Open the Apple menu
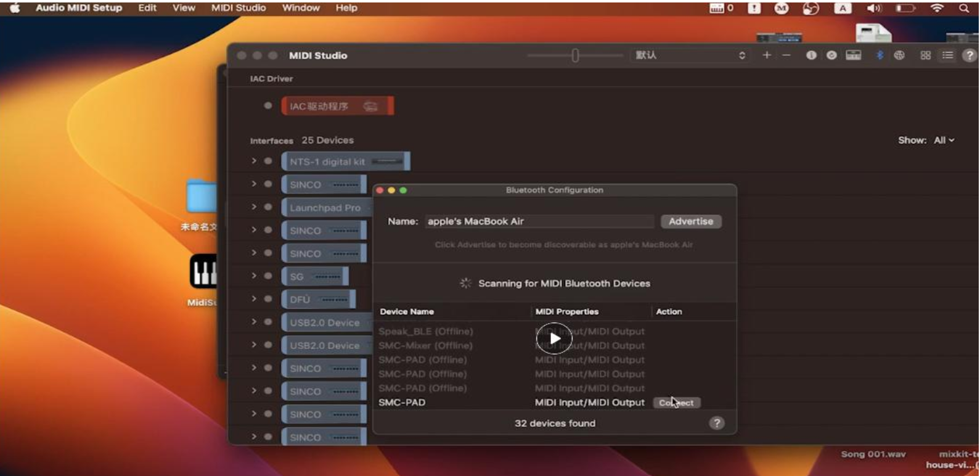Viewport: 980px width, 476px height. 15,8
